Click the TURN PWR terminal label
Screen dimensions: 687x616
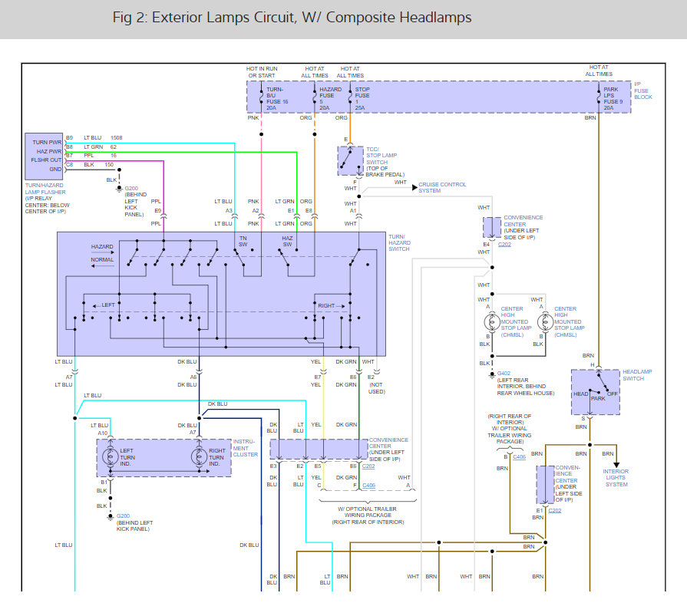[x=47, y=142]
